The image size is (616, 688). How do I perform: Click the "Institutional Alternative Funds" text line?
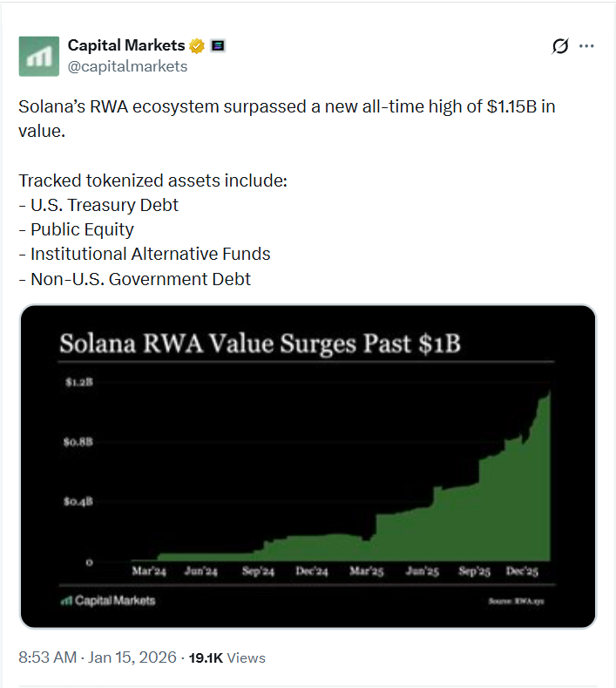tap(145, 255)
